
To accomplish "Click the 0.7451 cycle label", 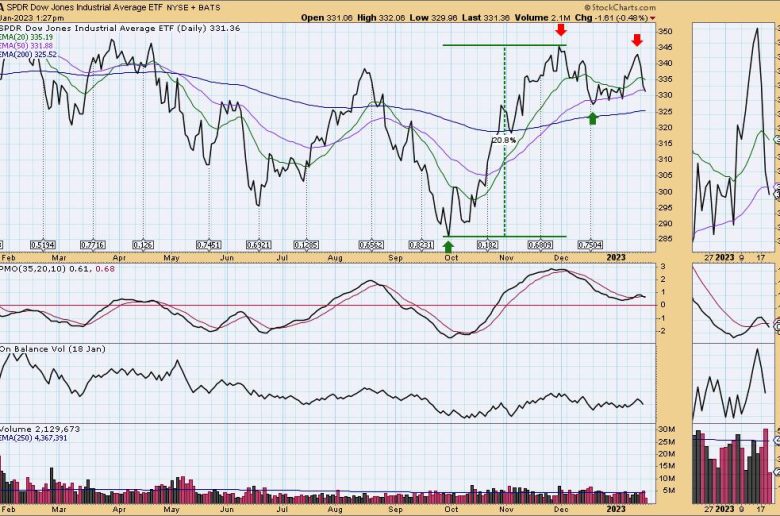I will [x=209, y=245].
